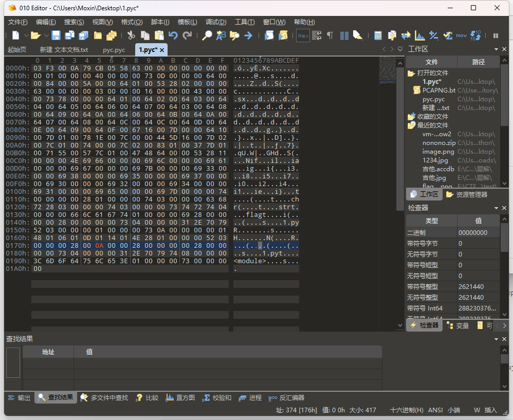Open the Find magnifier tool
The height and width of the screenshot is (420, 513).
pos(207,35)
